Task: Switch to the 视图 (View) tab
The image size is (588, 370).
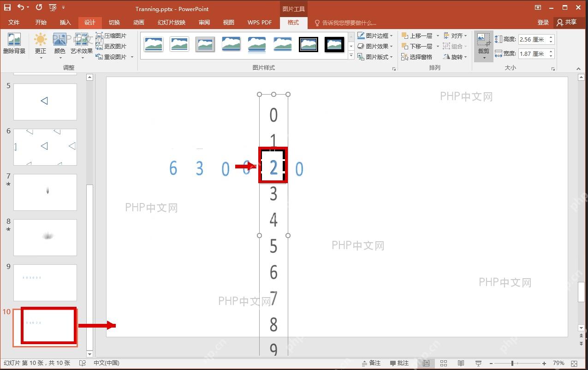Action: [229, 23]
